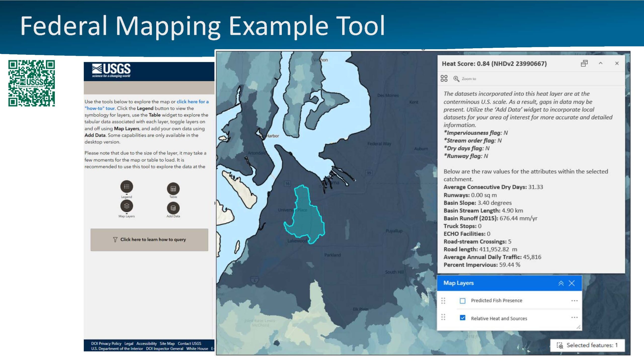Viewport: 644px width, 362px height.
Task: Click the Parkland map label
Action: pyautogui.click(x=332, y=255)
